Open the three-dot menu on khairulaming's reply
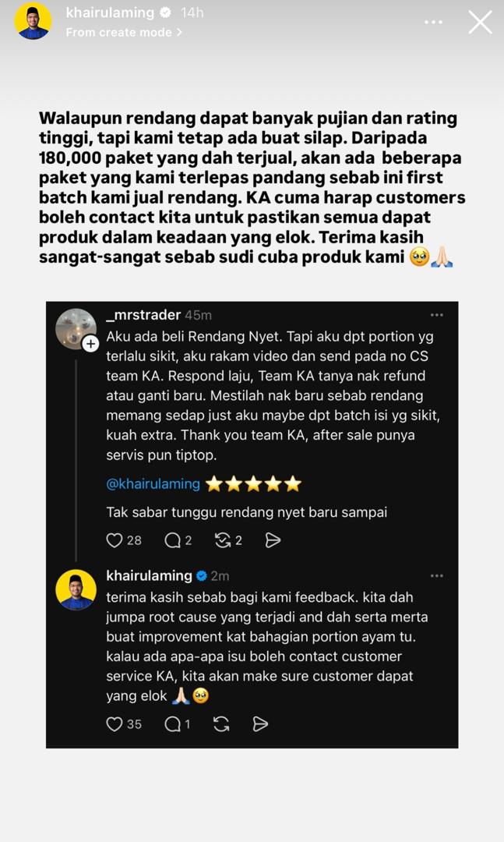This screenshot has height=842, width=504. (437, 575)
